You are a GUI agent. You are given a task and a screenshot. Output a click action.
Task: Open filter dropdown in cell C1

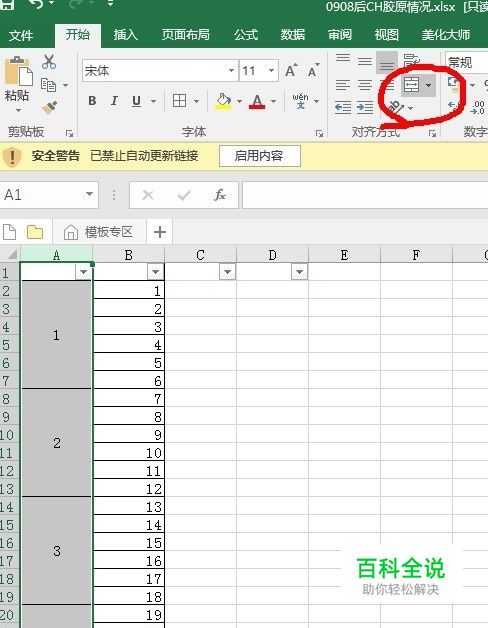(227, 272)
